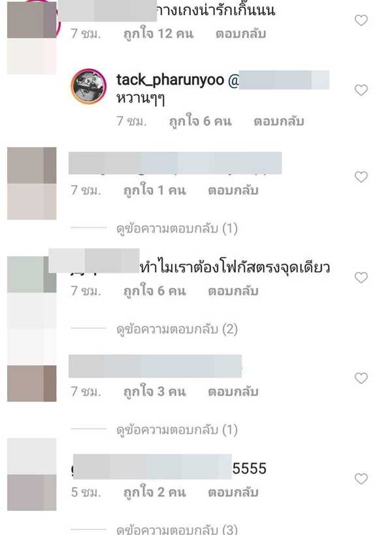Open tack_pharunyoo's profile picture
The width and height of the screenshot is (392, 535).
pos(89,86)
